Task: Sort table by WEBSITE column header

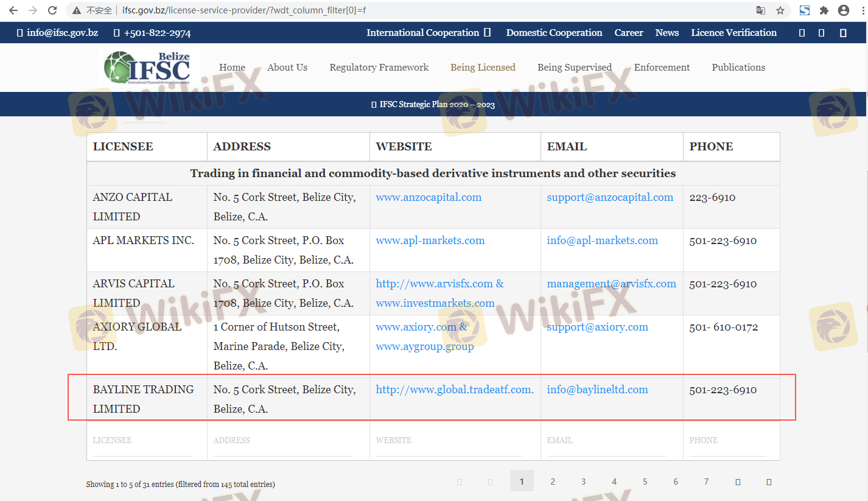Action: (455, 147)
